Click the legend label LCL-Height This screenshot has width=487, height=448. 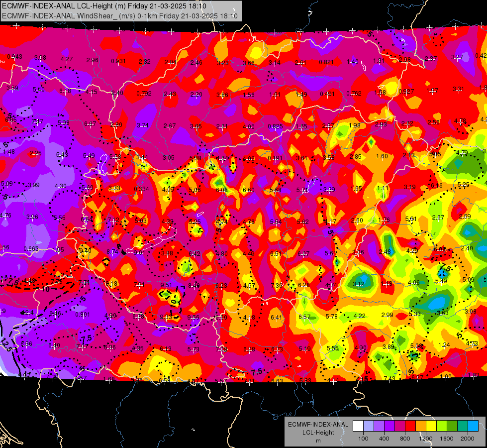point(318,433)
